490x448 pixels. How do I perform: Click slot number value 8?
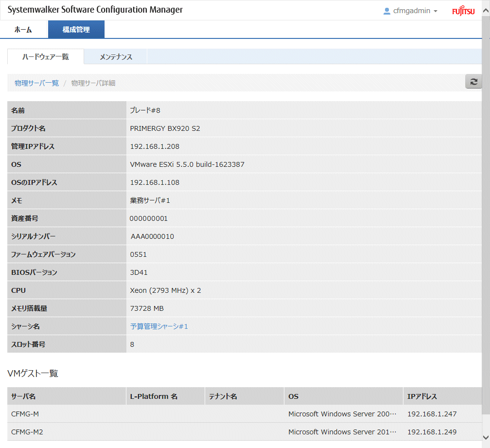click(132, 344)
